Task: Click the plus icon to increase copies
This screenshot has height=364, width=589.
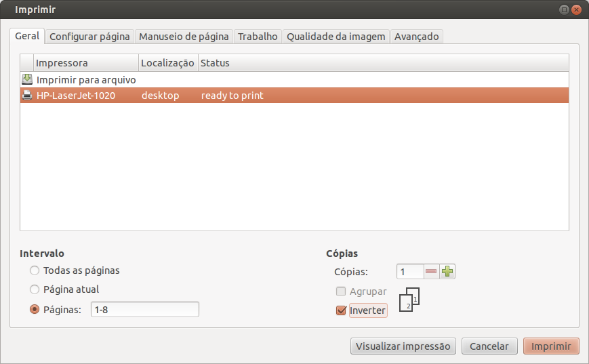Action: pyautogui.click(x=447, y=272)
